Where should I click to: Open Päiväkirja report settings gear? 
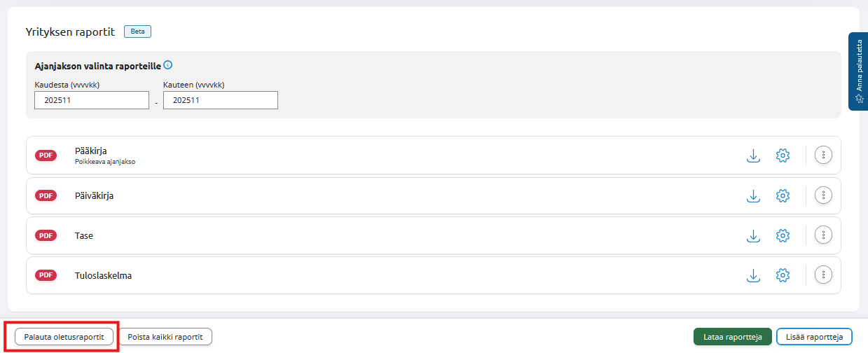click(x=783, y=196)
